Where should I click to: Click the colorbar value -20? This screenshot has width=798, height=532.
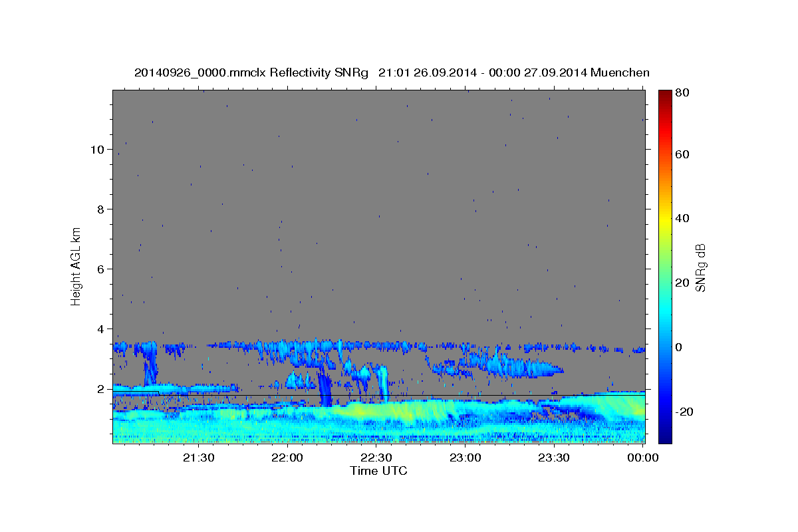[x=683, y=412]
